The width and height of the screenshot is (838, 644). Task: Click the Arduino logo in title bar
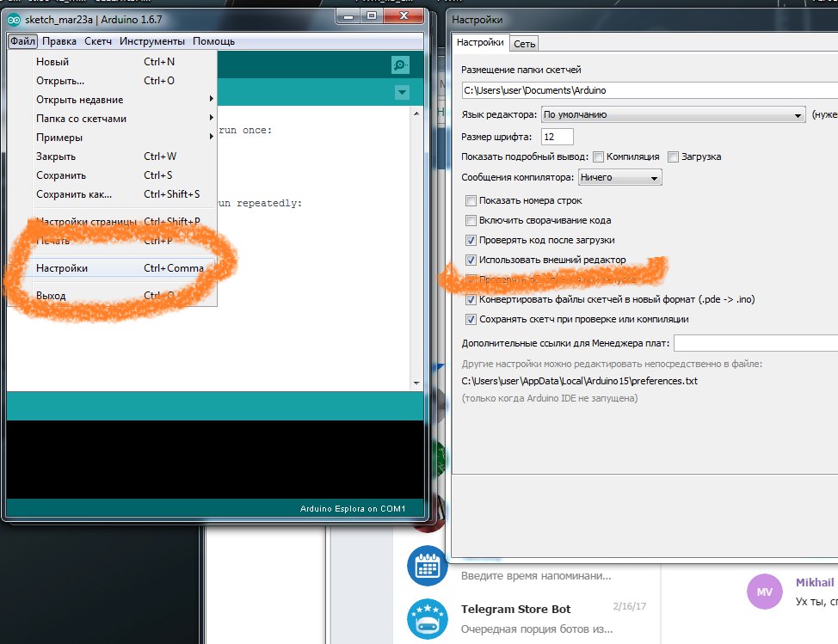(14, 21)
